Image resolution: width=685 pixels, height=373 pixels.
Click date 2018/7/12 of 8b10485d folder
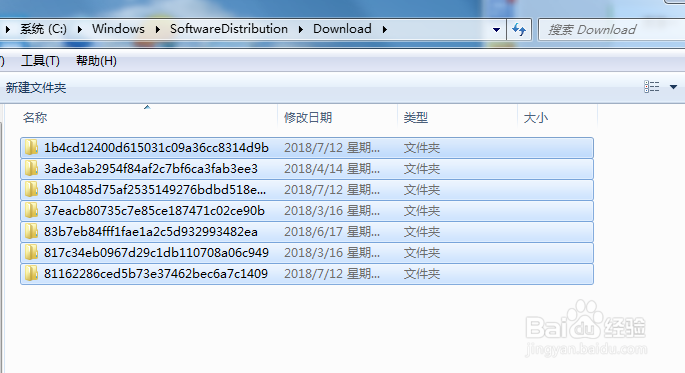click(332, 190)
